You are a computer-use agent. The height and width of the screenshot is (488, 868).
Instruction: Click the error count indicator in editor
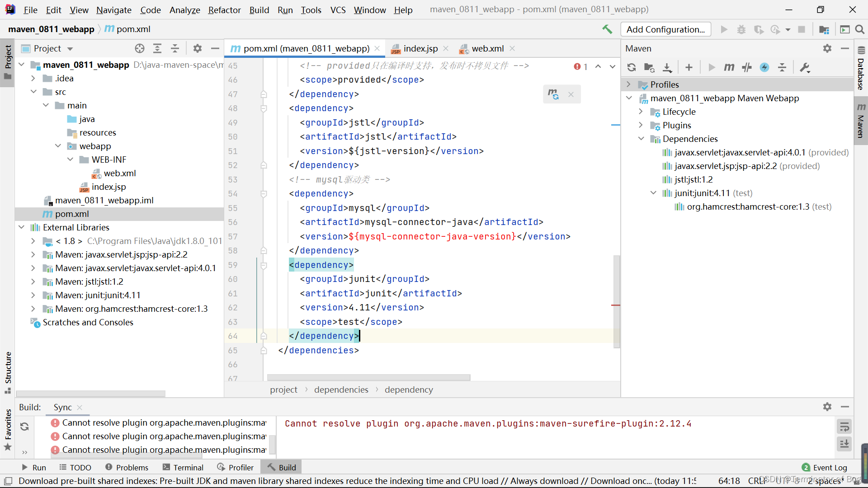[581, 66]
